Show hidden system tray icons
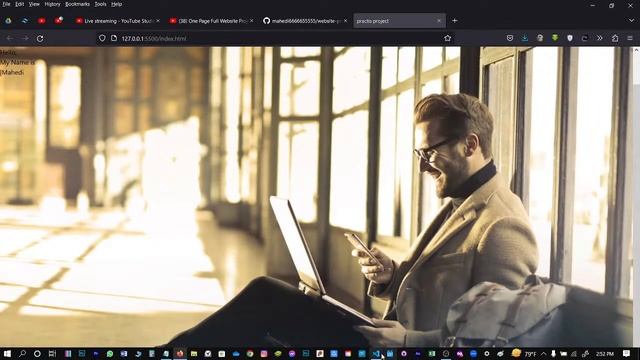 544,354
